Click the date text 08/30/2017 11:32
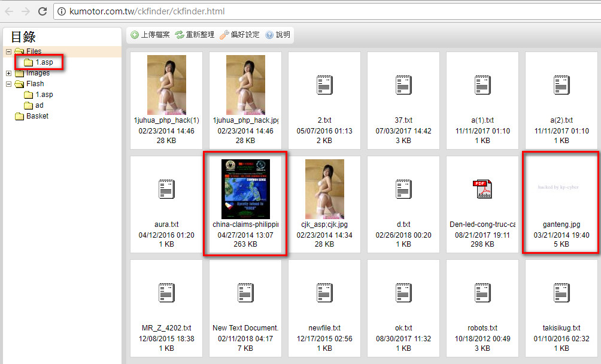Viewport: 601px width, 364px height. pos(403,339)
